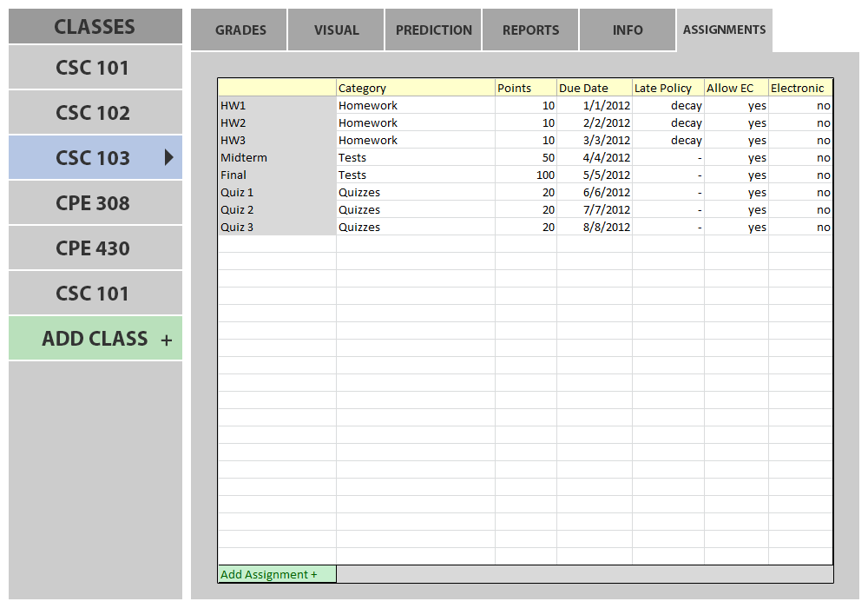Go to the REPORTS tab

530,30
